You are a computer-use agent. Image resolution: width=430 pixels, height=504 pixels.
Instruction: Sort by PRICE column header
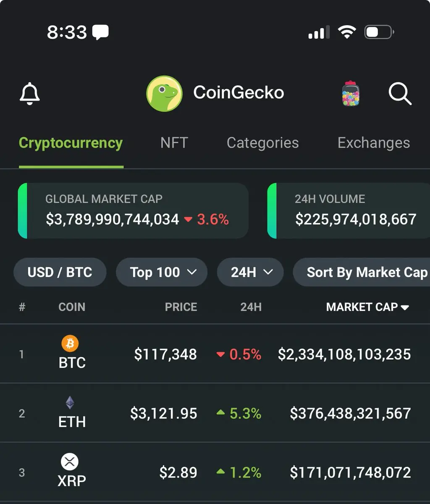coord(181,307)
